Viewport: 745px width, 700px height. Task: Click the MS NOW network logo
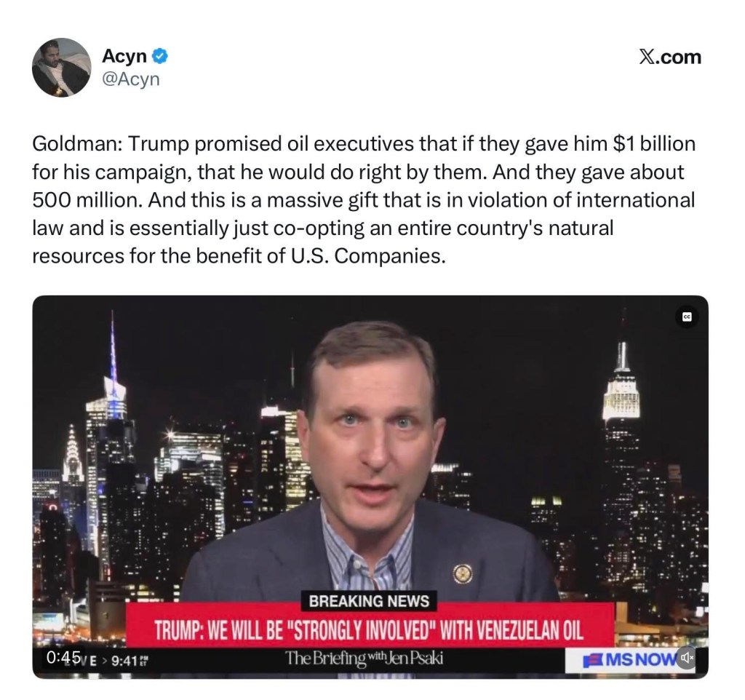[631, 659]
